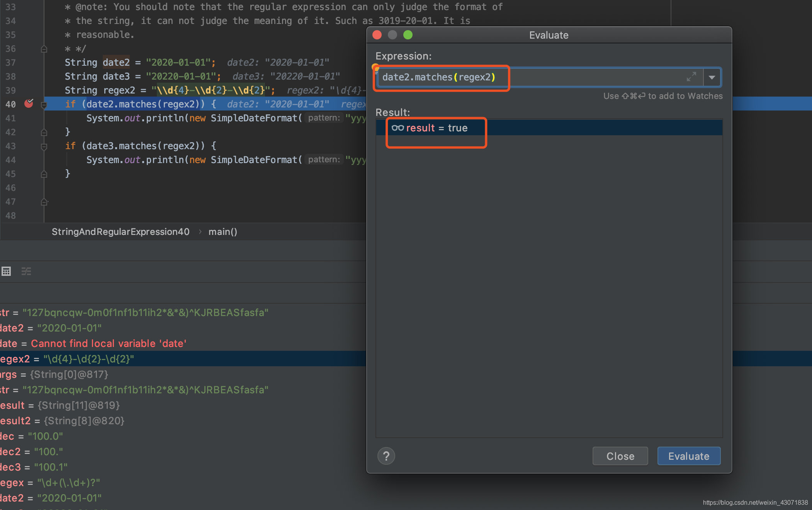Click the glasses watch icon beside result
The width and height of the screenshot is (812, 510).
[398, 128]
